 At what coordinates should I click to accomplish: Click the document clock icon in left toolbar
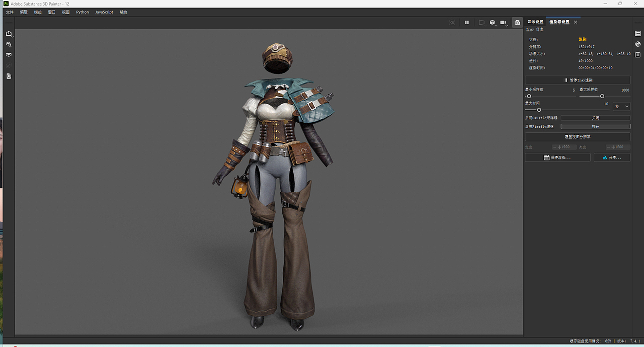point(9,76)
